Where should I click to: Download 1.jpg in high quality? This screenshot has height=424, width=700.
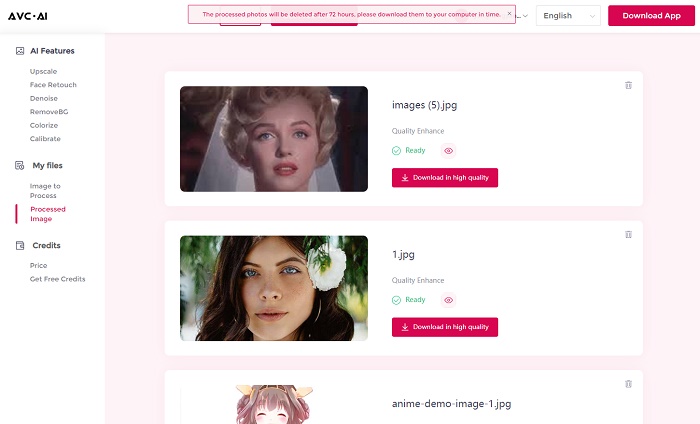point(445,327)
